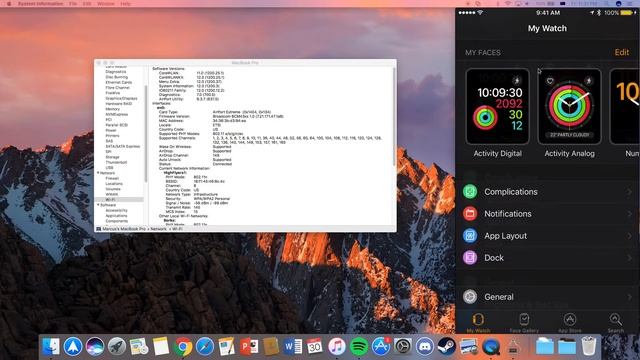Open Steam from the dock

(x=447, y=347)
